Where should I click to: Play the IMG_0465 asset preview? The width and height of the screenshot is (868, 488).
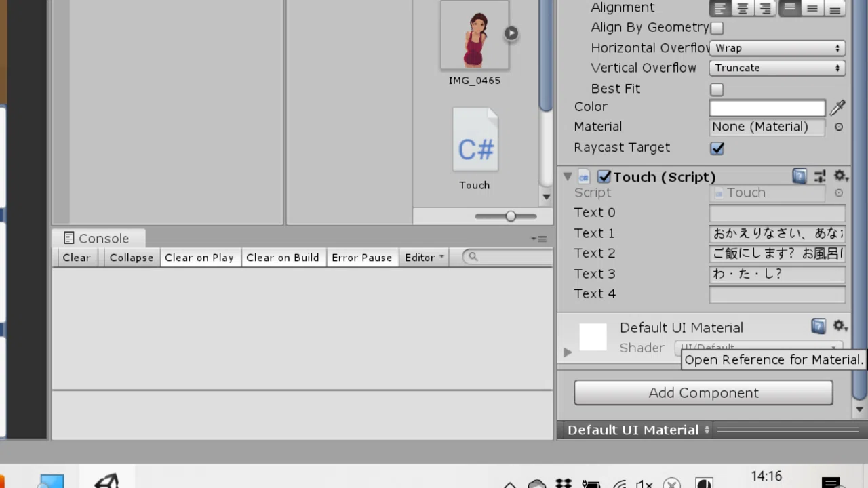click(x=511, y=33)
